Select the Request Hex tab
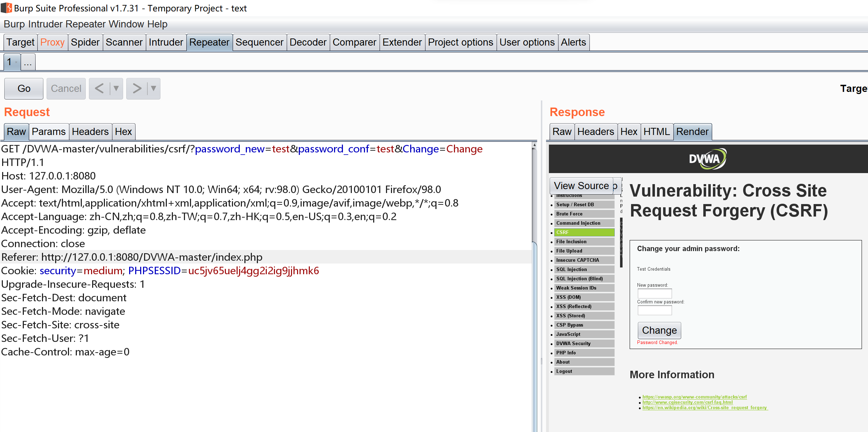Screen dimensions: 868x432 (123, 131)
